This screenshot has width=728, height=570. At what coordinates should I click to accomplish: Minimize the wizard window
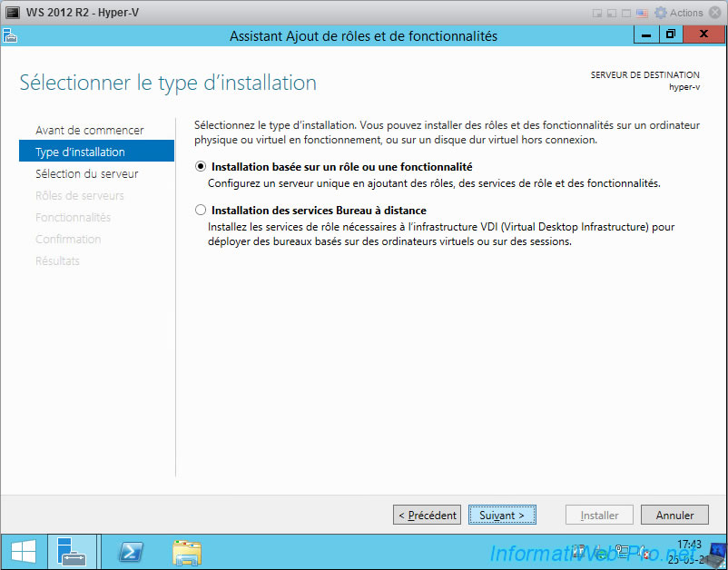[x=646, y=34]
